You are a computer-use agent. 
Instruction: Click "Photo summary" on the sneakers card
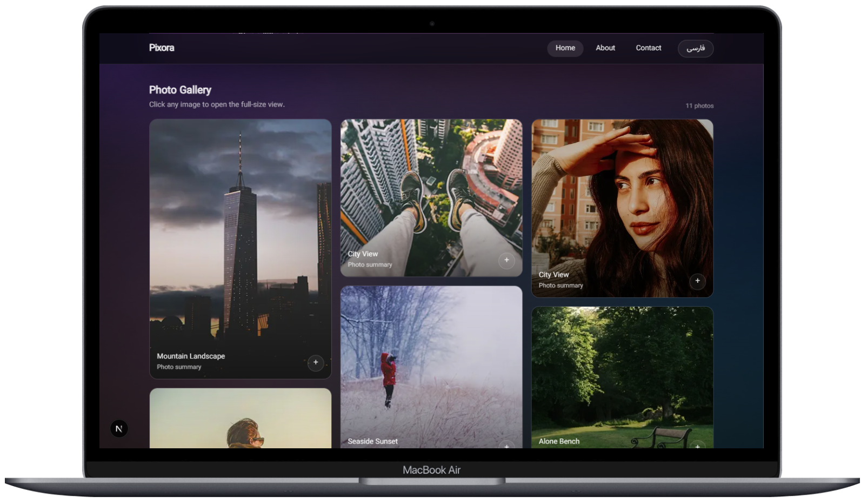(370, 264)
